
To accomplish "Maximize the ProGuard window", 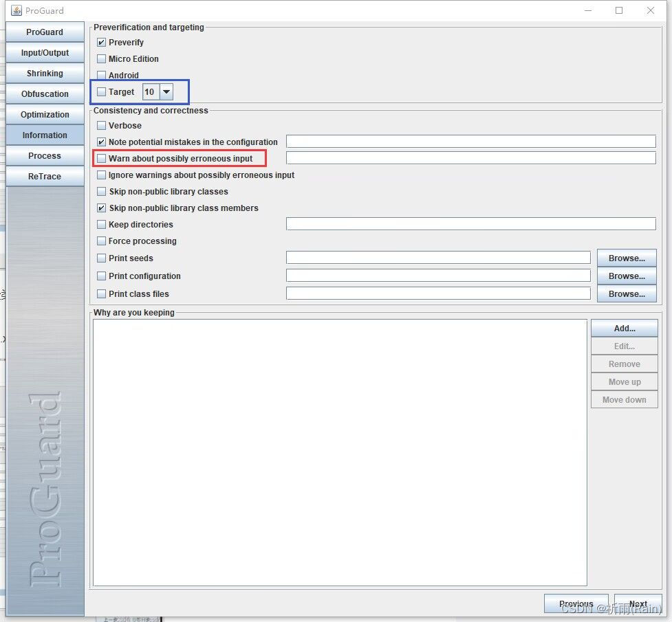I will (x=619, y=10).
